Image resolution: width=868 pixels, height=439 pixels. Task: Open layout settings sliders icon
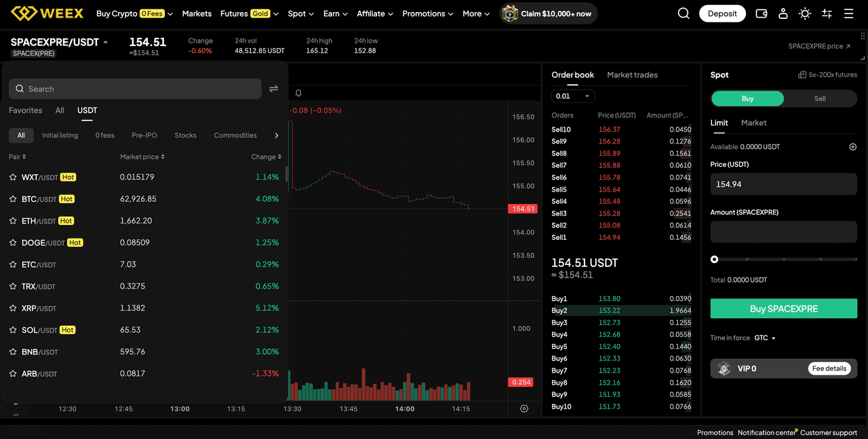click(x=827, y=14)
